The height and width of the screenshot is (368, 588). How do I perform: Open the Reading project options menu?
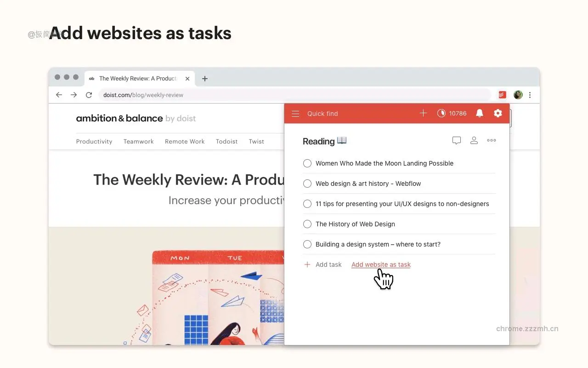[x=492, y=140]
